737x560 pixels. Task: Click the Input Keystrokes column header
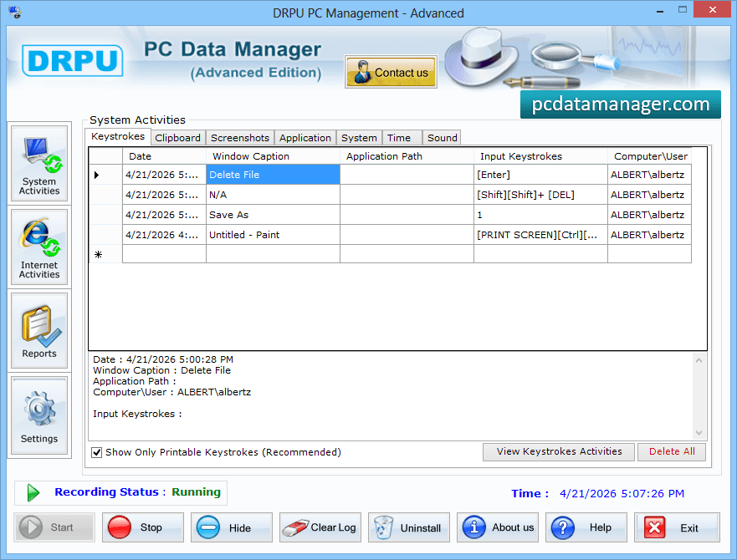[x=540, y=156]
